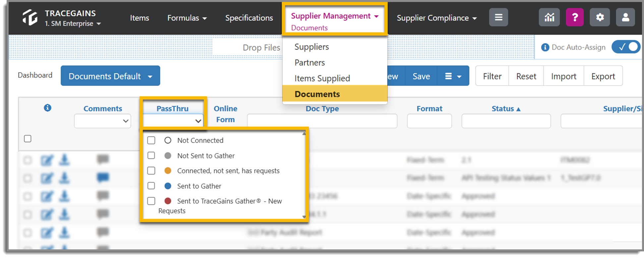The image size is (644, 258).
Task: Open Supplier Management dropdown
Action: (335, 16)
